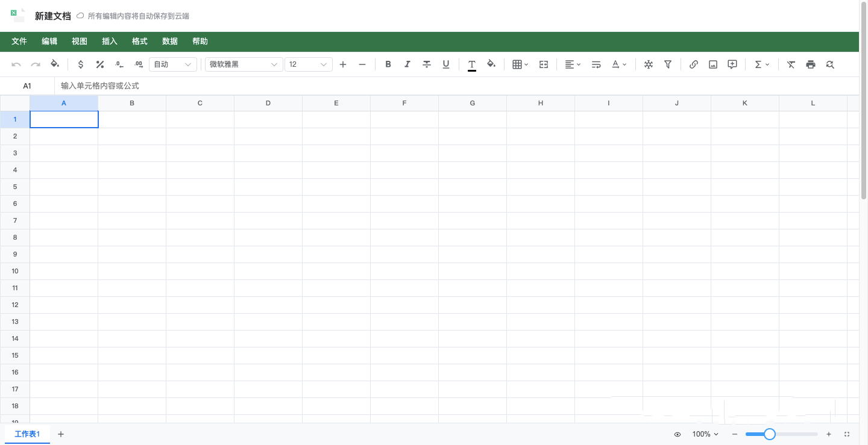Open the 微软雅黑 font dropdown
Viewport: 868px width, 445px height.
point(244,64)
